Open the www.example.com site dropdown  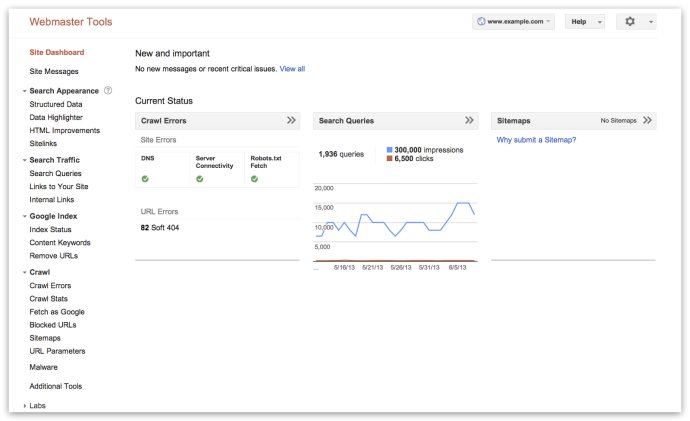513,21
